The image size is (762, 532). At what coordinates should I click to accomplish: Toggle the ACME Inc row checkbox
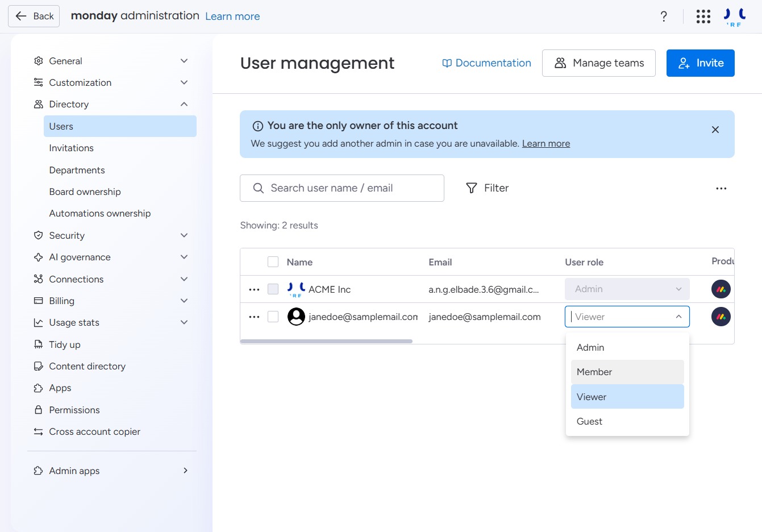[273, 289]
